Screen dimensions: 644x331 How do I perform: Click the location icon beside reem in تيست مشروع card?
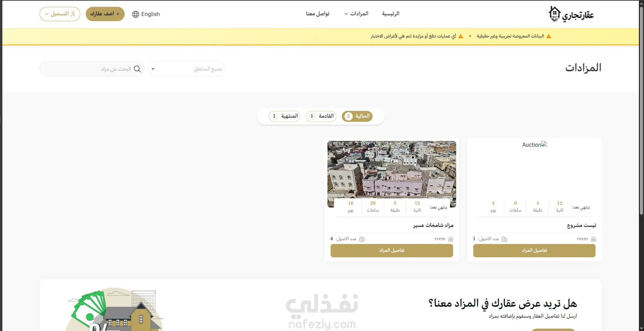coord(593,239)
